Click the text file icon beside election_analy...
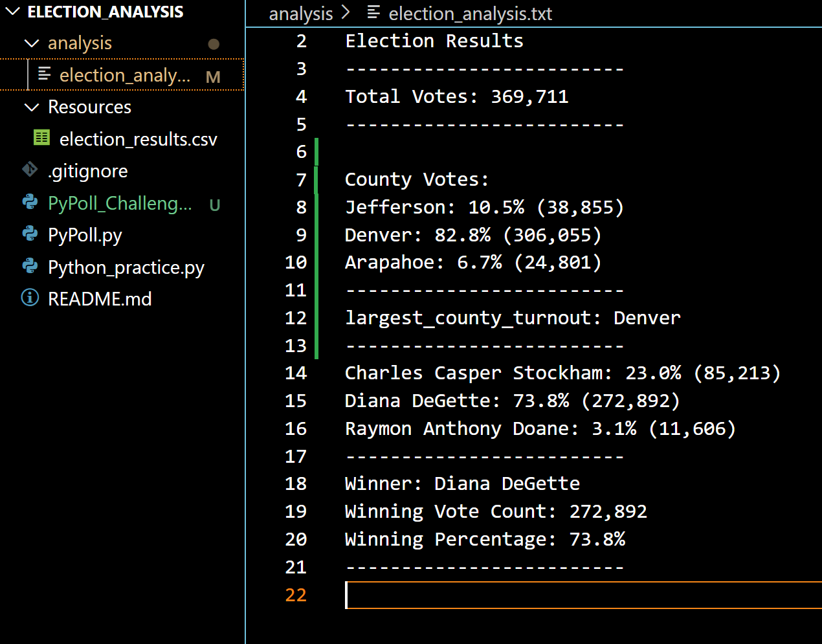Image resolution: width=822 pixels, height=644 pixels. [x=44, y=74]
